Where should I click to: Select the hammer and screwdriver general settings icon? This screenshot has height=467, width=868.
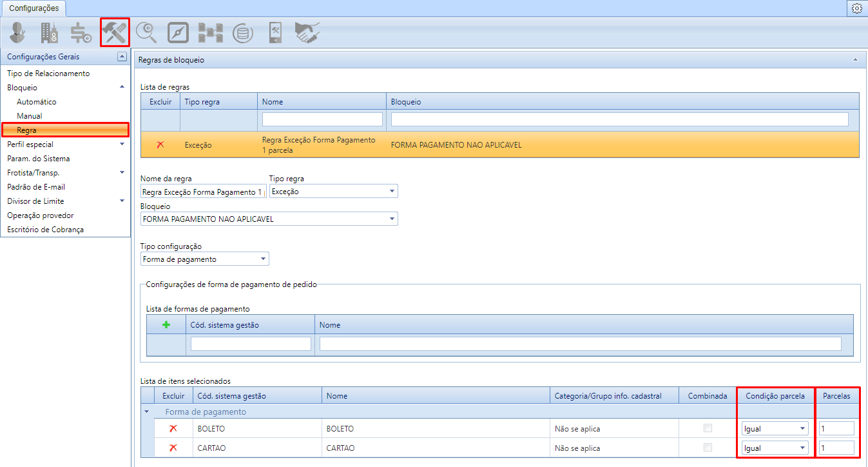[x=115, y=32]
